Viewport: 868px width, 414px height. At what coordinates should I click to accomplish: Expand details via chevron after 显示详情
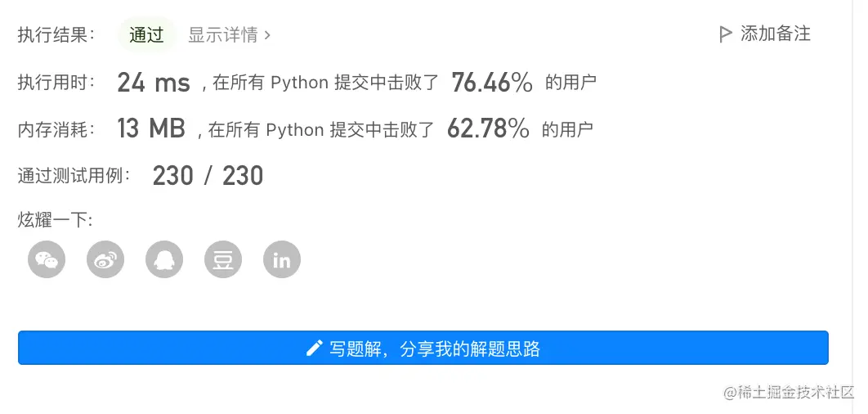coord(267,35)
